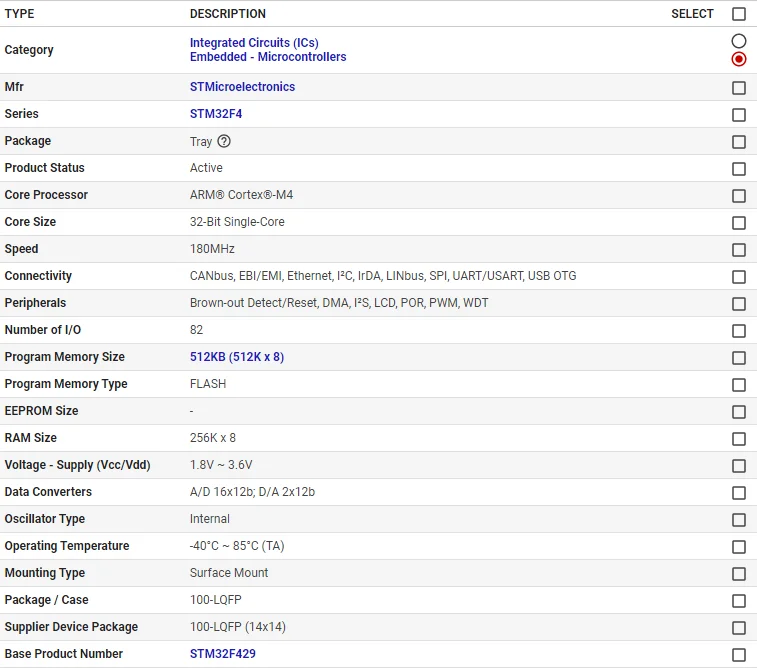Screen dimensions: 757x668
Task: Click the Tray package value
Action: (x=201, y=142)
